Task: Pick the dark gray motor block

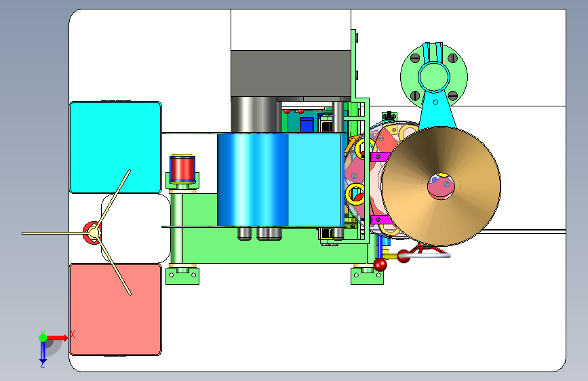Action: coord(291,74)
